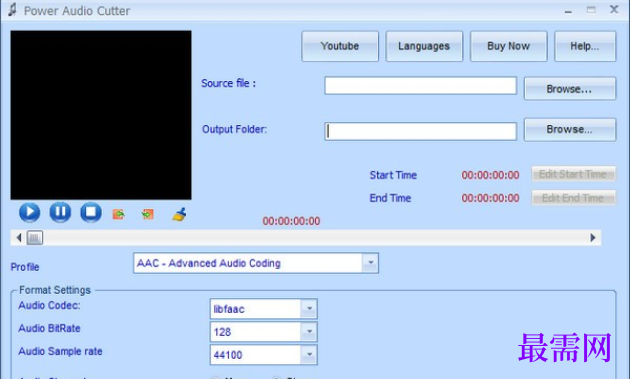Browse for the output folder
Viewport: 630px width, 379px height.
click(x=570, y=129)
